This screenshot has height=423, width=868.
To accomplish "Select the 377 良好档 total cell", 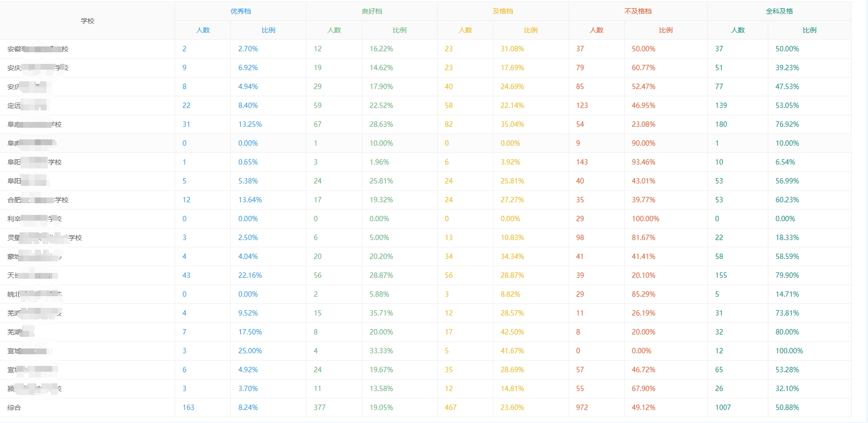I will 319,408.
